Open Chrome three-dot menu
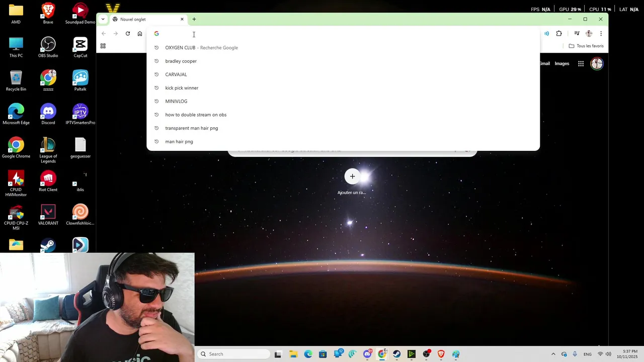The height and width of the screenshot is (362, 644). [x=601, y=34]
